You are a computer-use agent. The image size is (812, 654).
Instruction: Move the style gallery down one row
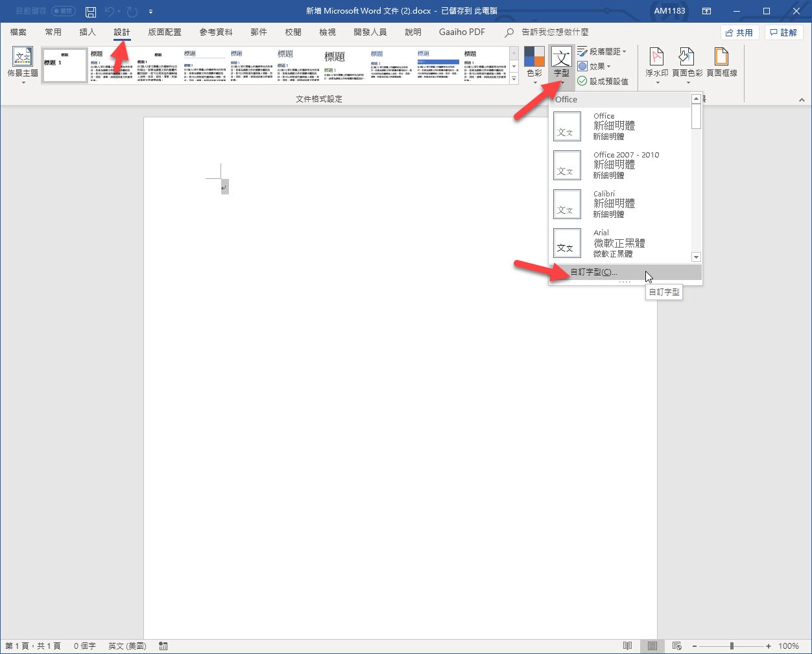click(514, 66)
